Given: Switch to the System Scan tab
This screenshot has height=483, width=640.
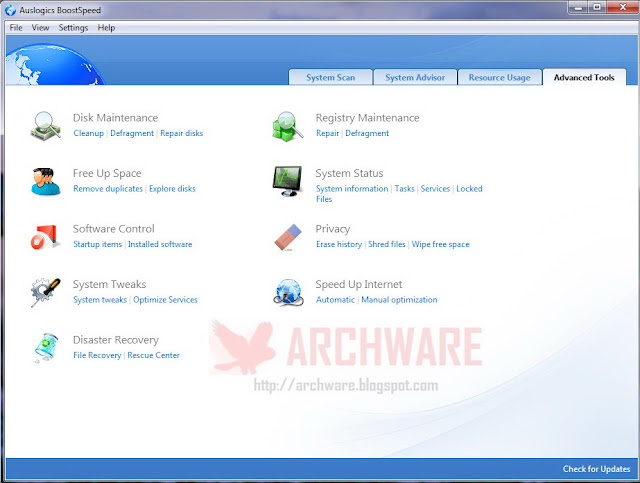Looking at the screenshot, I should 331,77.
